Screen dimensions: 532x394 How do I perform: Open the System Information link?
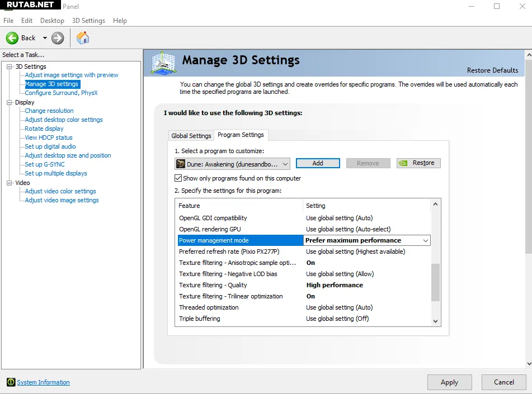click(x=43, y=382)
